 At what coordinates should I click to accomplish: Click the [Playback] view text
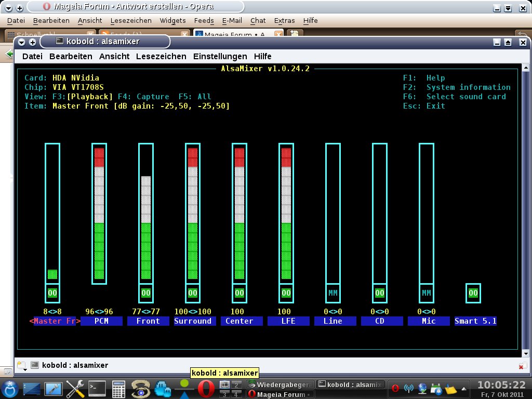[90, 97]
